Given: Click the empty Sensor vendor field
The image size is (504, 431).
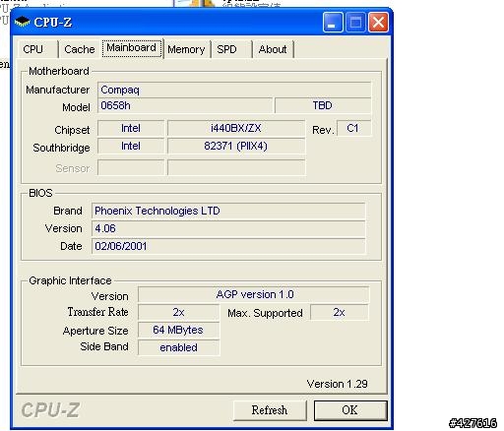Looking at the screenshot, I should [x=131, y=167].
